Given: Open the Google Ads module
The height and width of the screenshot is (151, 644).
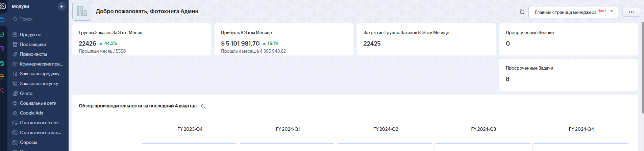Looking at the screenshot, I should pyautogui.click(x=31, y=113).
